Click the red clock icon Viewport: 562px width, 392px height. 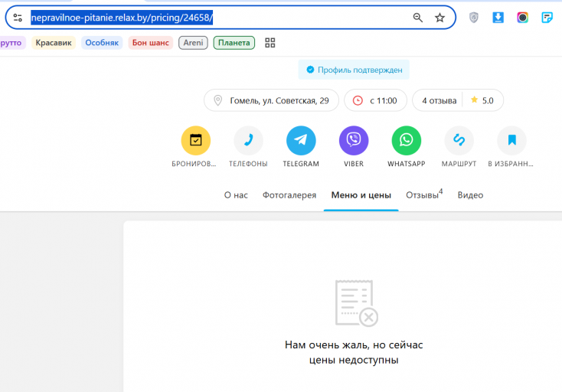click(358, 100)
